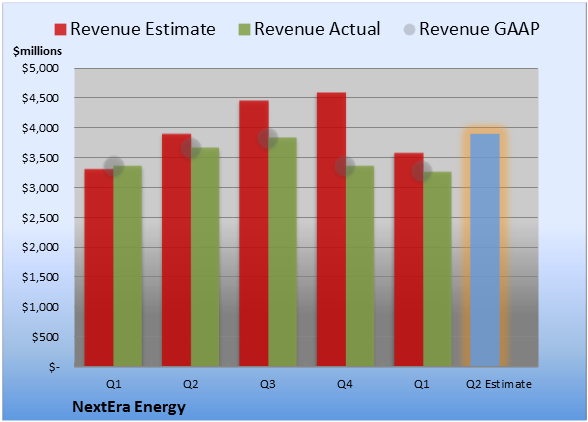Click the Q2 Revenue GAAP marker
The height and width of the screenshot is (422, 588).
[x=191, y=148]
